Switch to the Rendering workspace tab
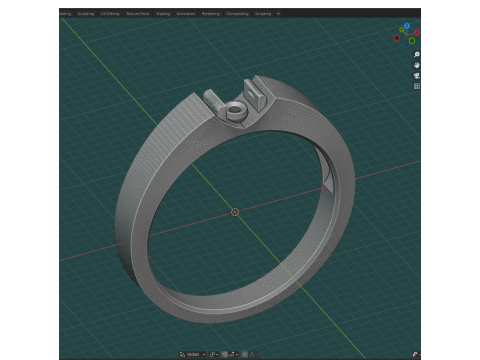Screen dimensions: 480x360 coord(211,14)
